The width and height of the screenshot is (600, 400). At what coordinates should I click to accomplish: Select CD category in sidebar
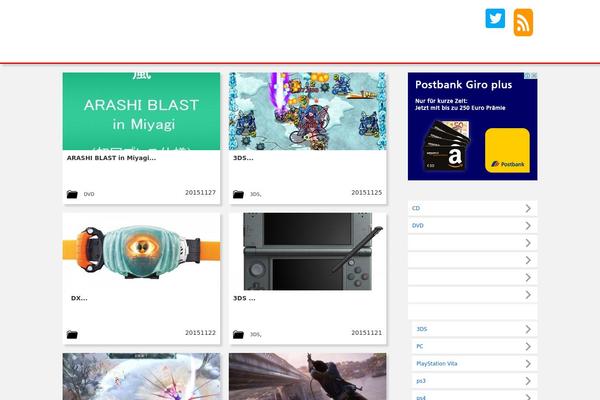(473, 208)
